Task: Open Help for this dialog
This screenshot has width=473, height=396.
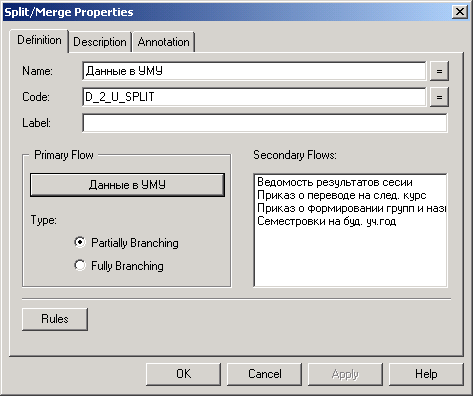Action: tap(426, 374)
